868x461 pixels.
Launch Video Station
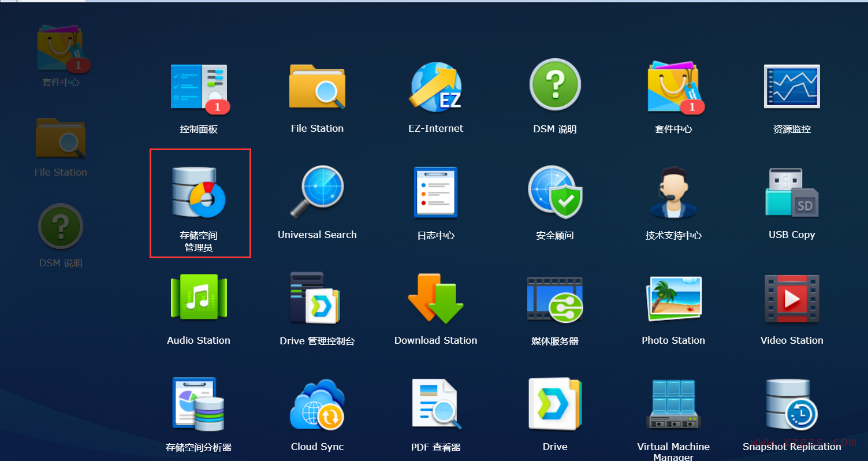point(792,299)
